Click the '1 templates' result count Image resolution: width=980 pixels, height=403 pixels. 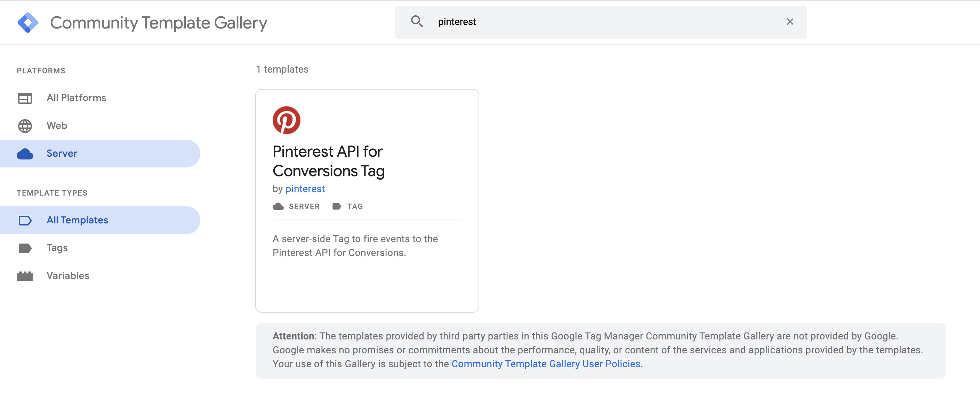282,69
